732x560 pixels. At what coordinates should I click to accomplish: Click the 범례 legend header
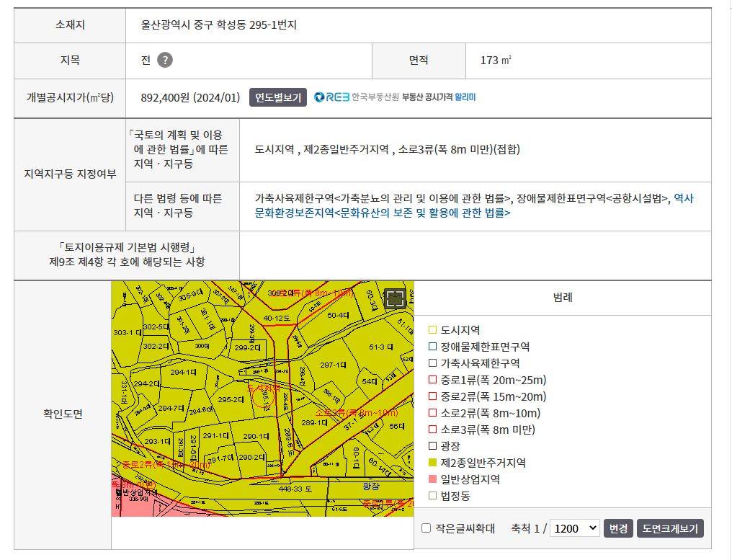coord(563,298)
